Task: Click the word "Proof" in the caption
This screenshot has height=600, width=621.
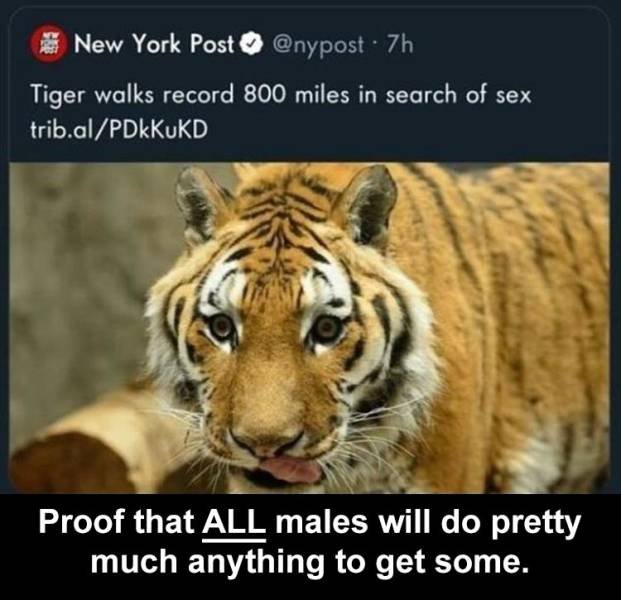Action: [x=83, y=521]
